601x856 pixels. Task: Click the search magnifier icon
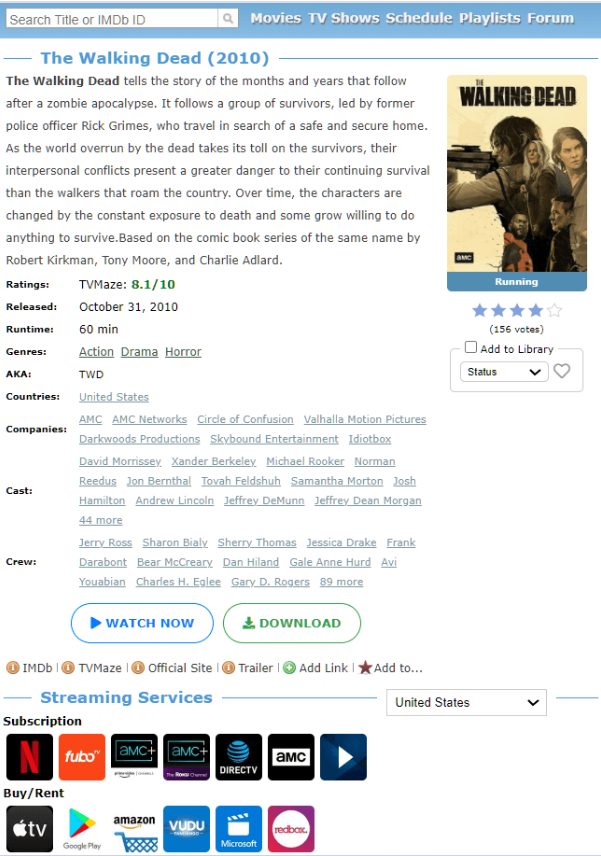click(228, 19)
